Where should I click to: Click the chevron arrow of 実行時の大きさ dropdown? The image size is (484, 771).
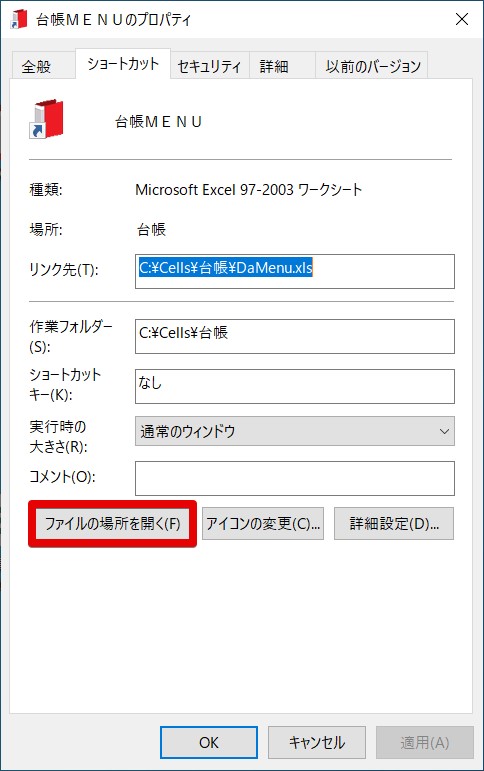point(444,432)
